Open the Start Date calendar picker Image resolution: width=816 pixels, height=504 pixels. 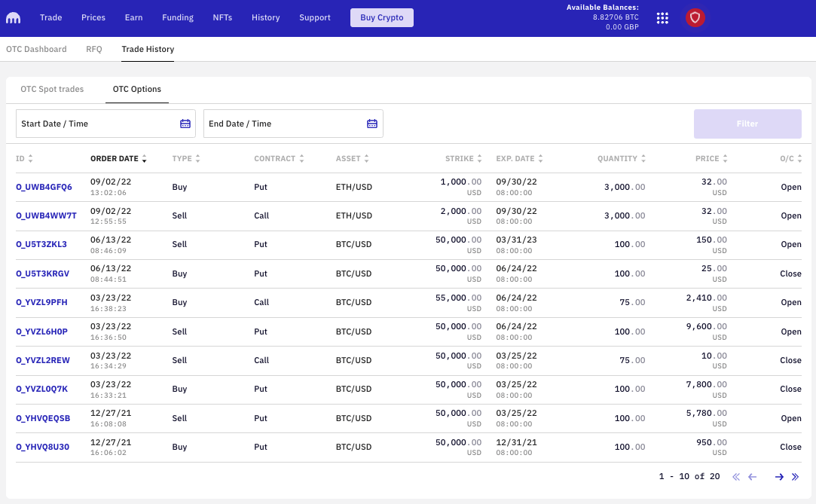coord(185,124)
